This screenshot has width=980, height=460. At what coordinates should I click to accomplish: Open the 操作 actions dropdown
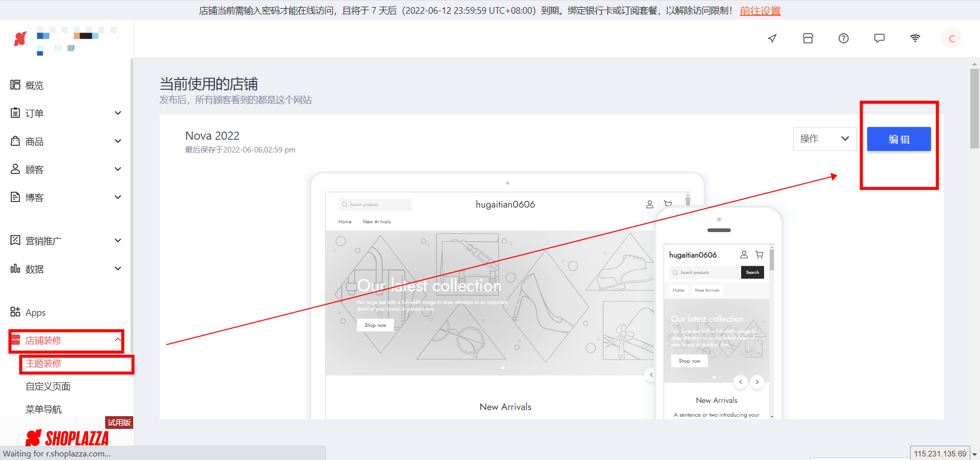825,139
